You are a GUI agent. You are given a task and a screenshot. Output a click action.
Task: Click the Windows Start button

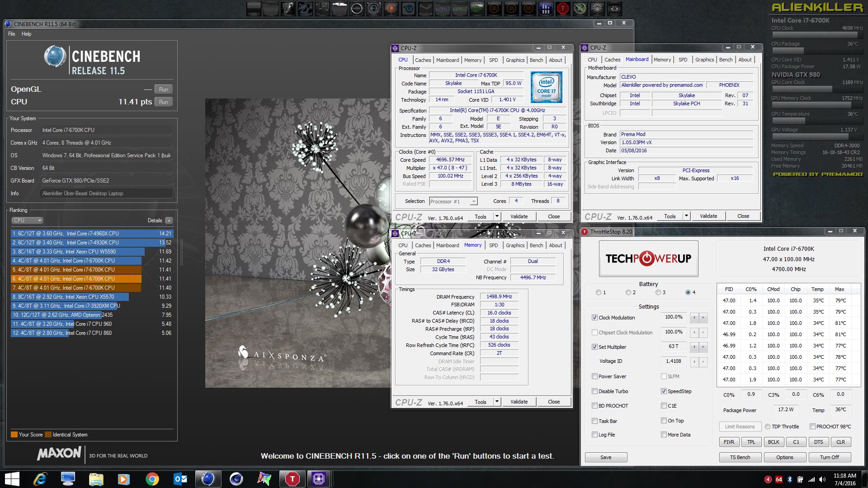point(12,479)
